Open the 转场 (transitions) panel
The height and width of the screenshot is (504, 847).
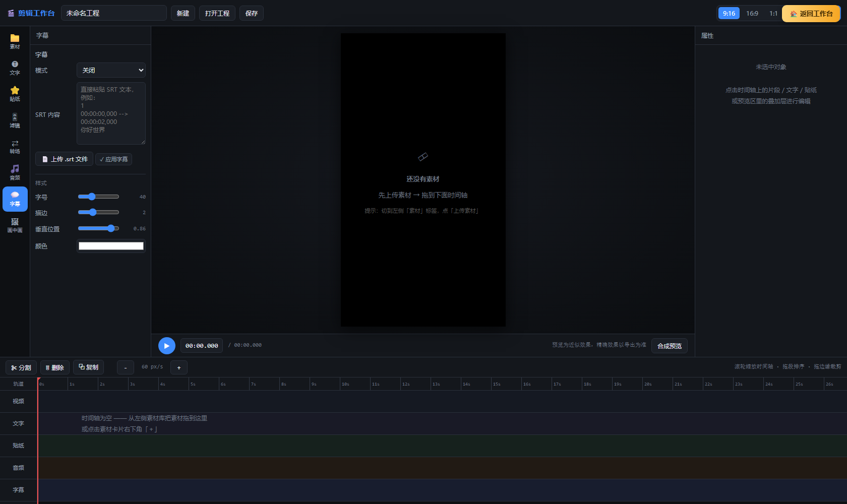[x=15, y=147]
